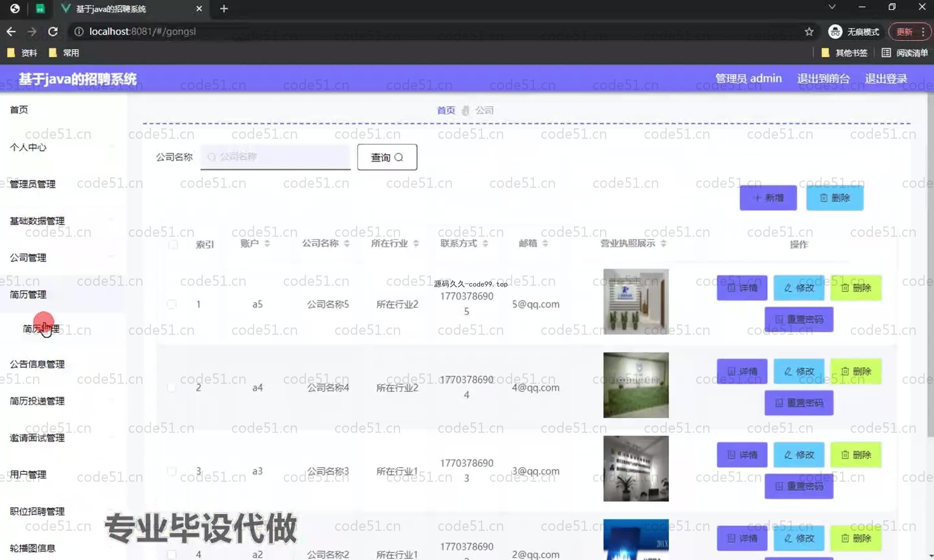Click 重置密码 for 公司名称4
The width and height of the screenshot is (934, 560).
[x=799, y=402]
